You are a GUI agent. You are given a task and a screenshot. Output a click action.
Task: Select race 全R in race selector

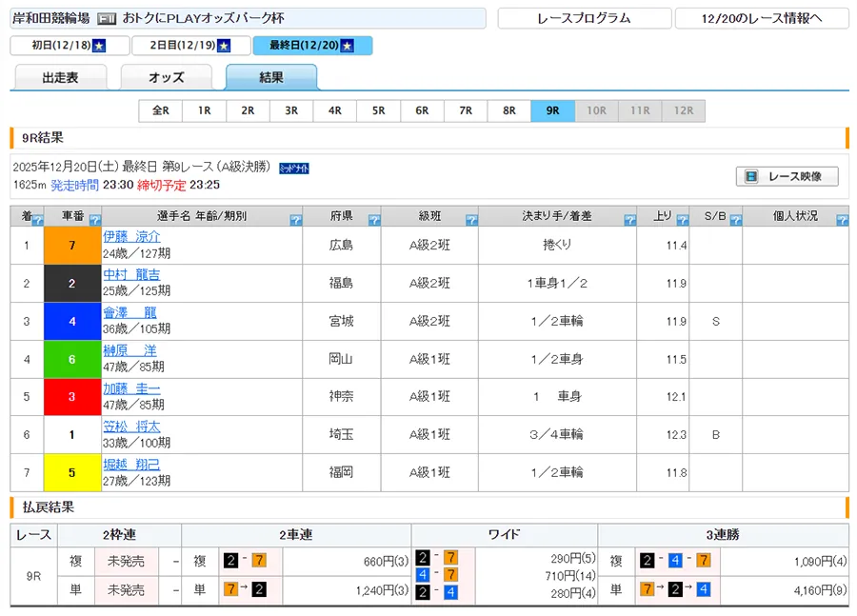(160, 110)
